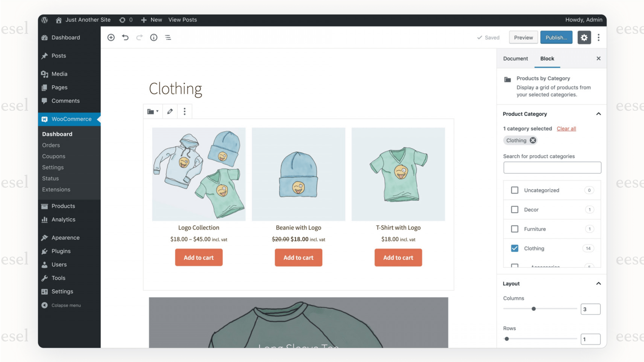Uncheck the Clothing category checkbox
Viewport: 644px width, 362px height.
515,248
